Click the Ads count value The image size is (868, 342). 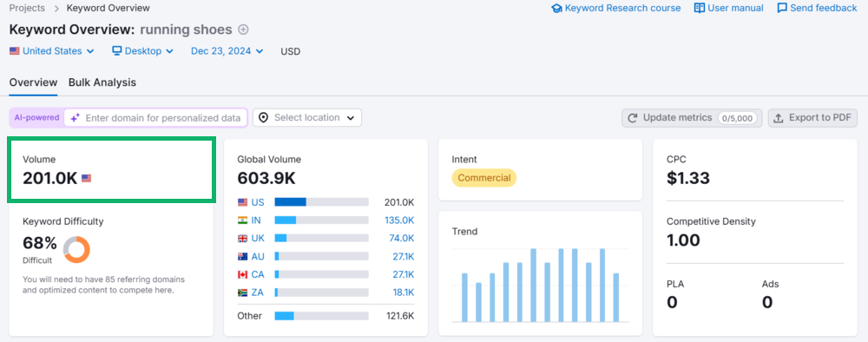point(767,302)
